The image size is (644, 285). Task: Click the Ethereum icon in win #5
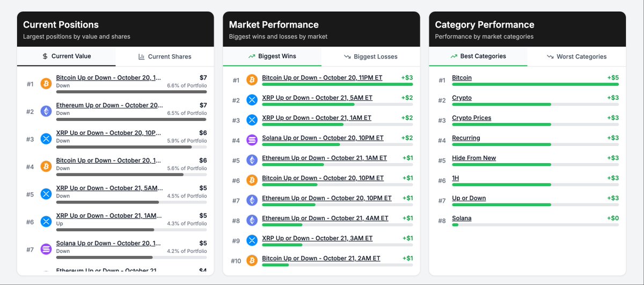point(252,160)
